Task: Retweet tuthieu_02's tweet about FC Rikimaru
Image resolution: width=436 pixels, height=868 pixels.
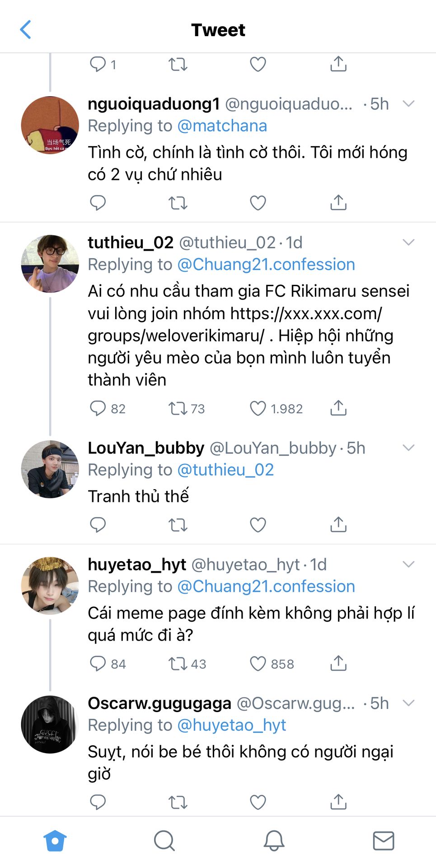Action: pos(178,408)
